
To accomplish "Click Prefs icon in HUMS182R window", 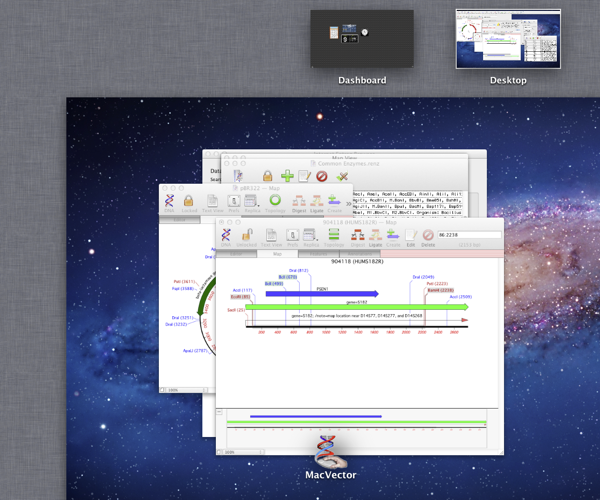I will pyautogui.click(x=292, y=235).
